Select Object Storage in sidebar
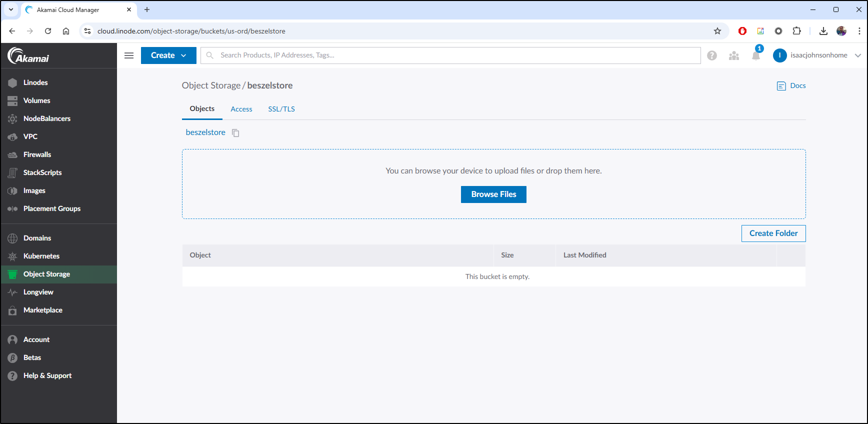The height and width of the screenshot is (424, 868). tap(58, 274)
